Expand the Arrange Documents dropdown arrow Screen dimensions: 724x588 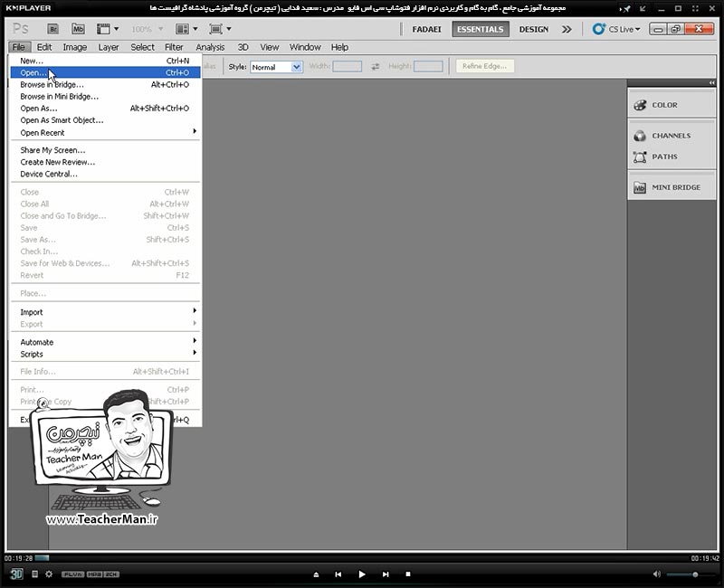click(x=195, y=29)
